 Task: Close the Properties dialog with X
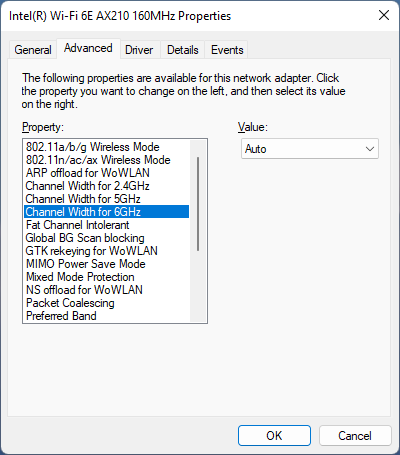[x=384, y=15]
